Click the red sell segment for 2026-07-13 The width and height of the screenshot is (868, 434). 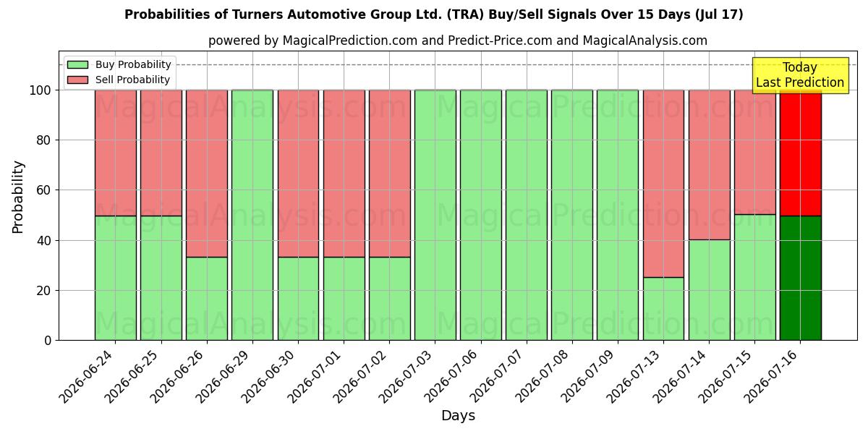(663, 184)
